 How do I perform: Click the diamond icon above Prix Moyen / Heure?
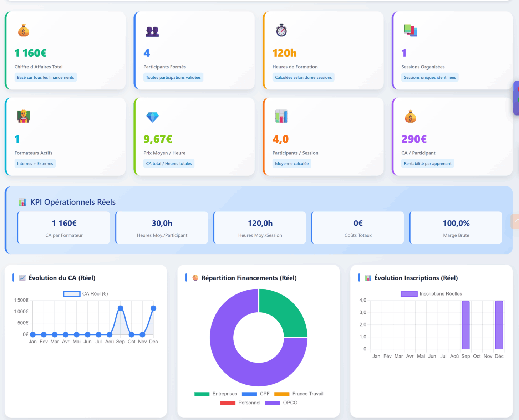[x=152, y=117]
